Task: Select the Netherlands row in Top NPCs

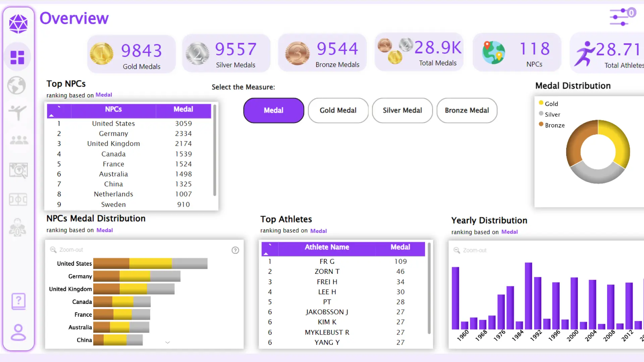Action: coord(129,194)
